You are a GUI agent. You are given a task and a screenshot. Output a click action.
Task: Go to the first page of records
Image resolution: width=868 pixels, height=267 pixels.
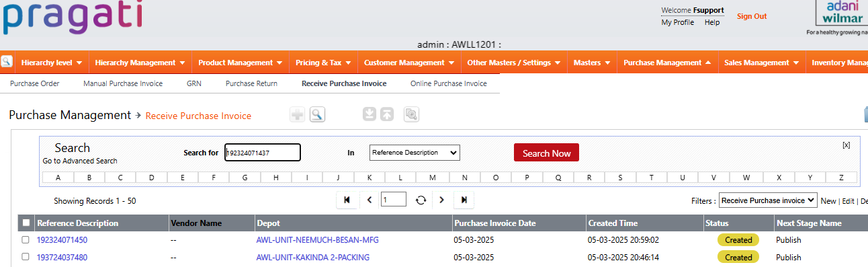(347, 200)
